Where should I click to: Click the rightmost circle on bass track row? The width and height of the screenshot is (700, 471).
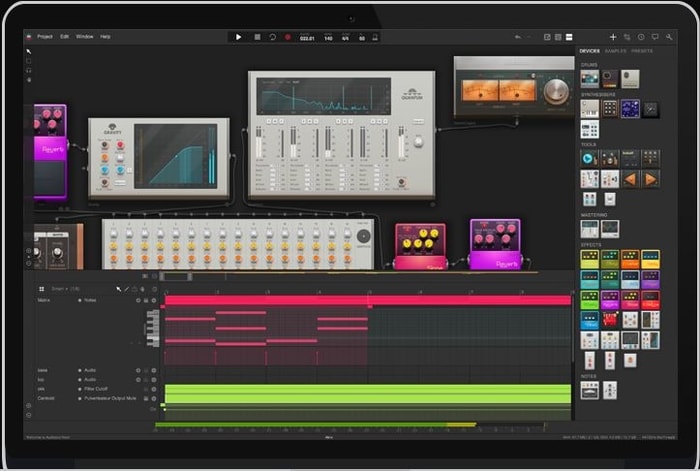point(154,370)
